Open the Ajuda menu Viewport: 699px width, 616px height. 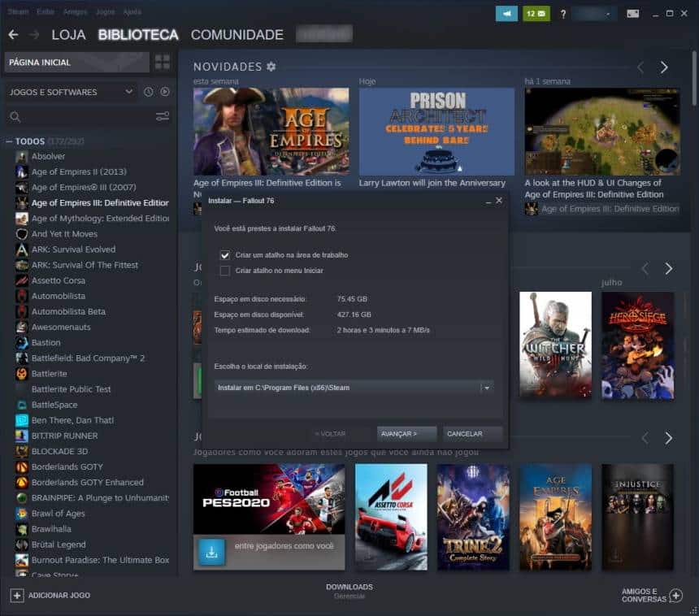point(132,12)
